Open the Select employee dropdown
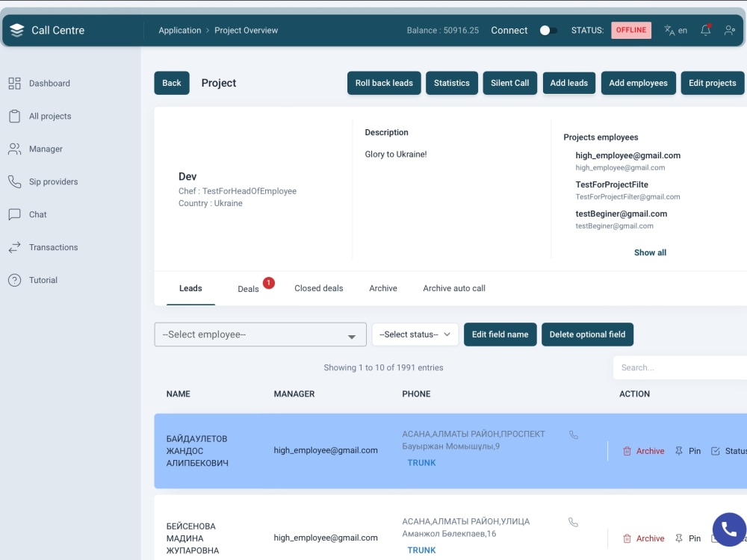Screen dimensions: 747x560 pyautogui.click(x=260, y=335)
